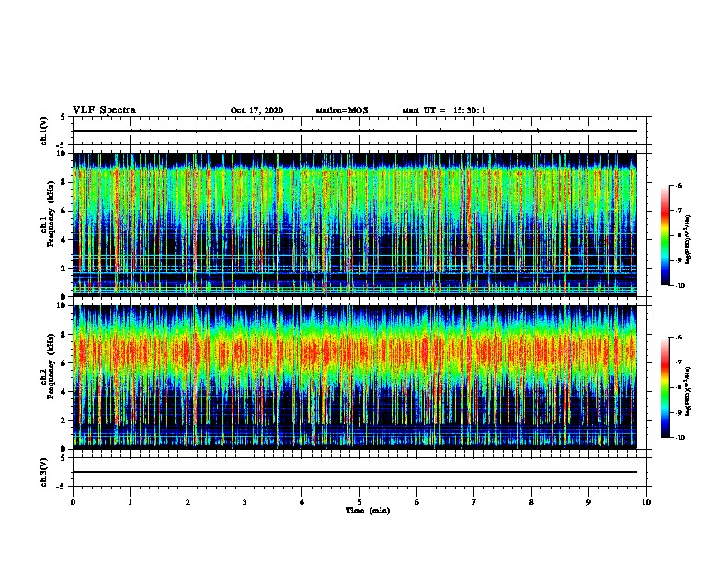
Task: Click the ch.1 spectrogram panel
Action: [x=355, y=224]
